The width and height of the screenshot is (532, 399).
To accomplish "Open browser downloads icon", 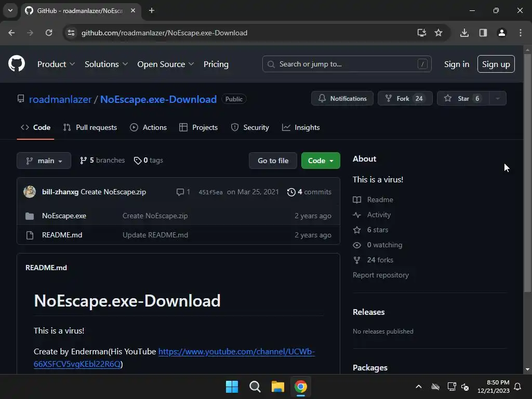I will pyautogui.click(x=464, y=33).
